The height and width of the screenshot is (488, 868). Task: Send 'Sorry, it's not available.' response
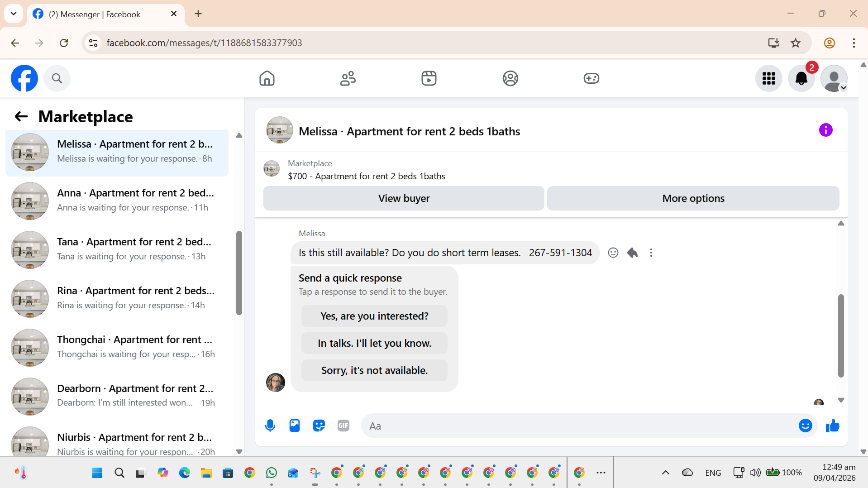click(374, 370)
